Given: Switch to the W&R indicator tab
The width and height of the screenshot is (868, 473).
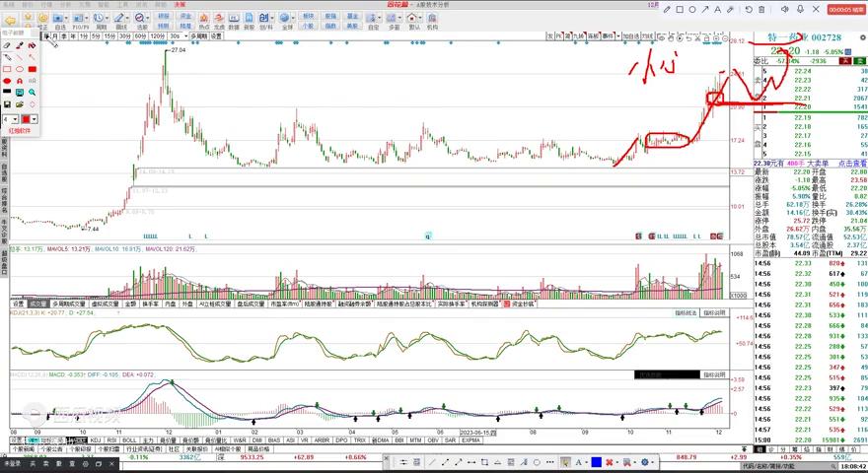Looking at the screenshot, I should 240,440.
